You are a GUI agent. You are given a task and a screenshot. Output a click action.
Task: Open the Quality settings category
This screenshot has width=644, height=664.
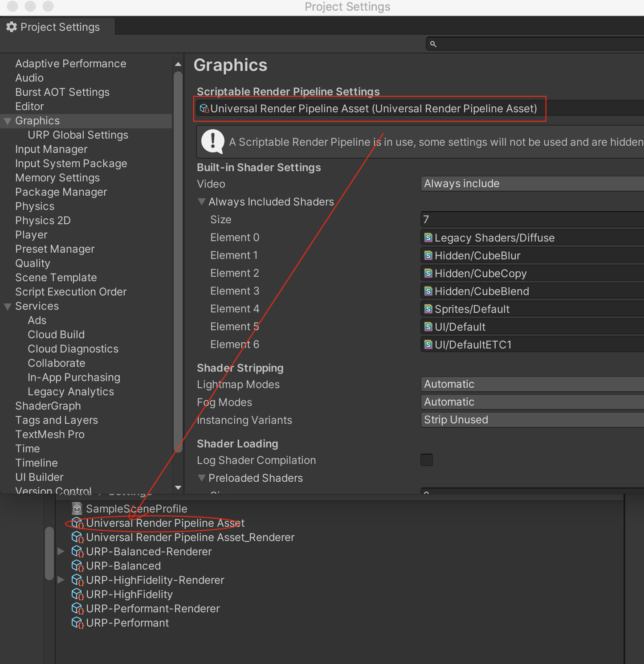[33, 263]
